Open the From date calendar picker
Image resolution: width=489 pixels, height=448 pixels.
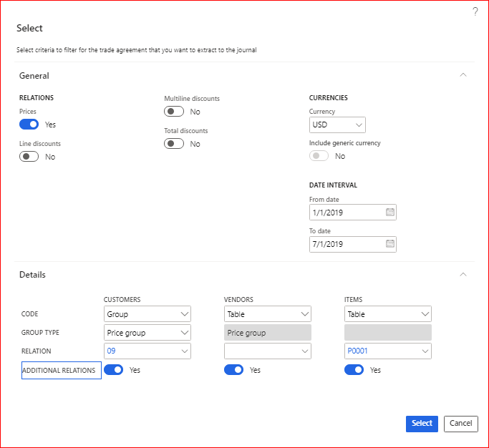tap(389, 213)
